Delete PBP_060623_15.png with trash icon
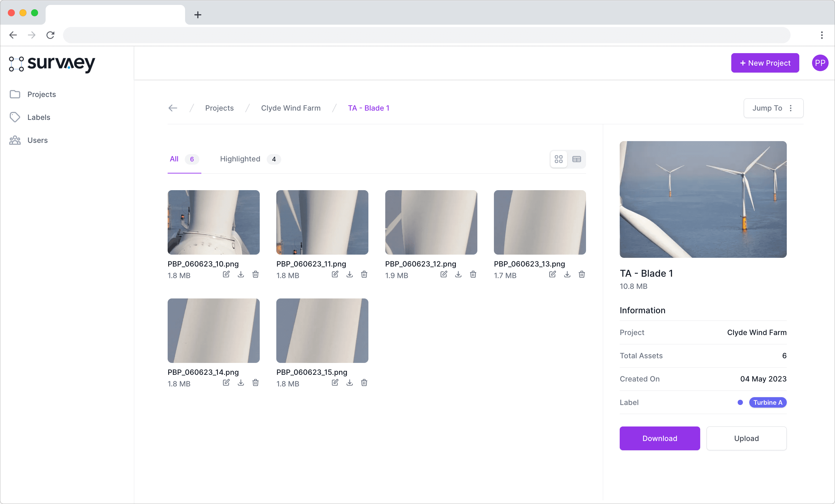Image resolution: width=835 pixels, height=504 pixels. point(364,383)
